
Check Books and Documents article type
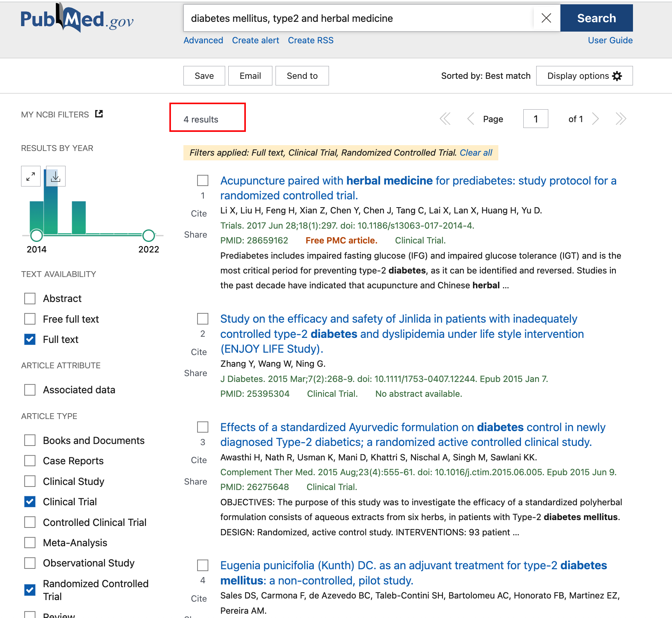(x=30, y=440)
